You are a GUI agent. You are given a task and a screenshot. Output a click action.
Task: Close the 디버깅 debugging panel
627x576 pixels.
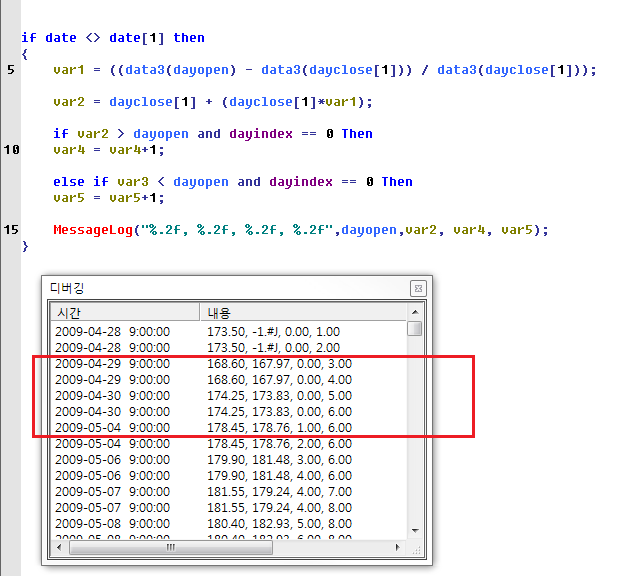(x=417, y=288)
